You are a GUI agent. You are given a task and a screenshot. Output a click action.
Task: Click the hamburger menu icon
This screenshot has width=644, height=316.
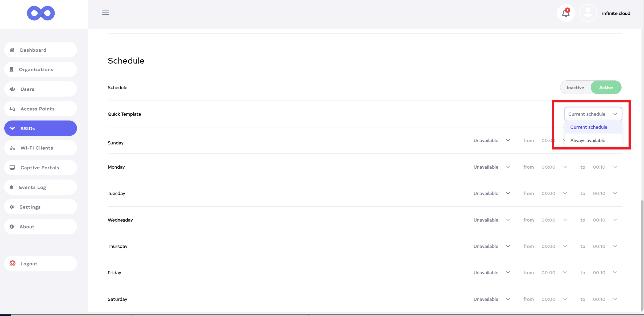point(105,13)
